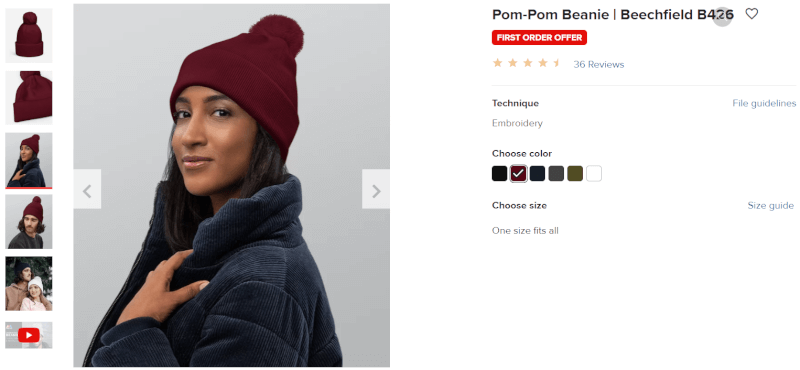Select the black color swatch

[x=499, y=174]
